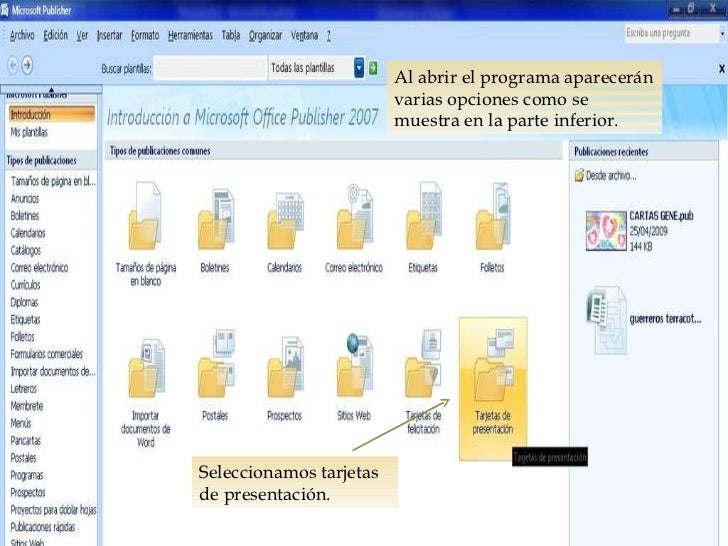Select Diplomas in the sidebar list
728x546 pixels.
pos(25,302)
